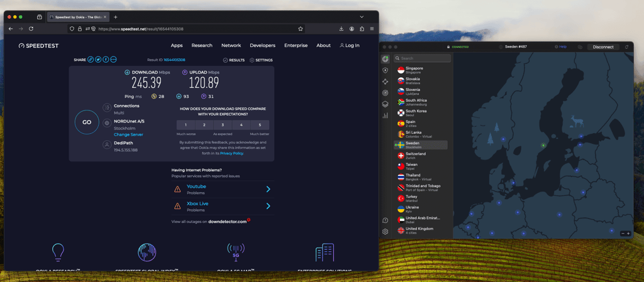Open Firefox hamburger application menu
Viewport: 644px width, 282px height.
[372, 29]
